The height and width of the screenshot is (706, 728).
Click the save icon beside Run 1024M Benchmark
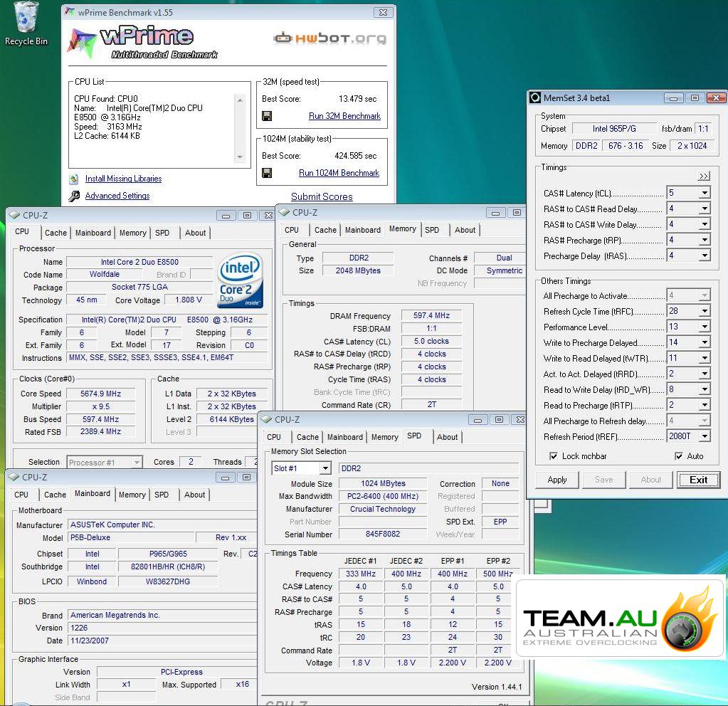267,173
